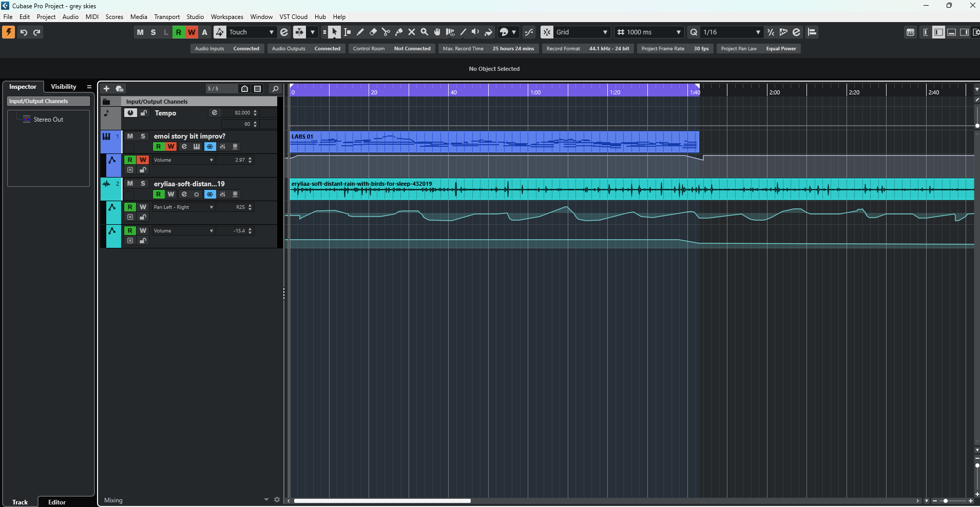Image resolution: width=980 pixels, height=507 pixels.
Task: Select the LABS 01 MIDI clip
Action: coord(494,142)
